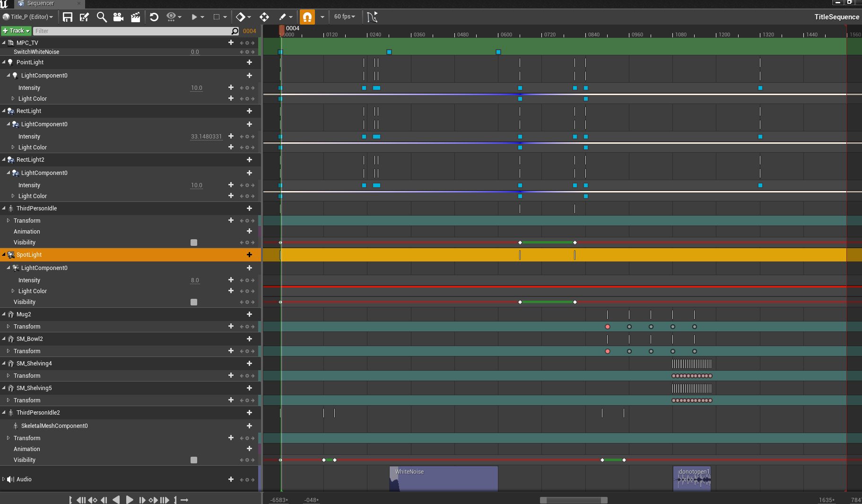This screenshot has width=862, height=504.
Task: Expand the Audio track
Action: [4, 479]
